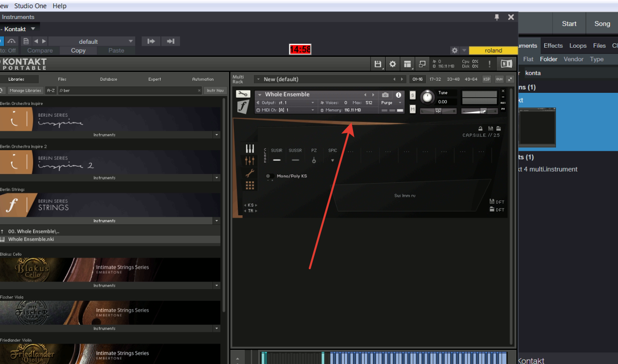Adjust the Tune knob
Viewport: 618px width, 364px height.
427,97
